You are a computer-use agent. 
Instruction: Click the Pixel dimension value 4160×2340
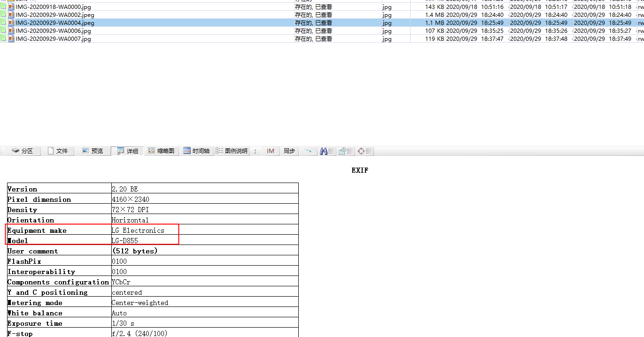131,199
